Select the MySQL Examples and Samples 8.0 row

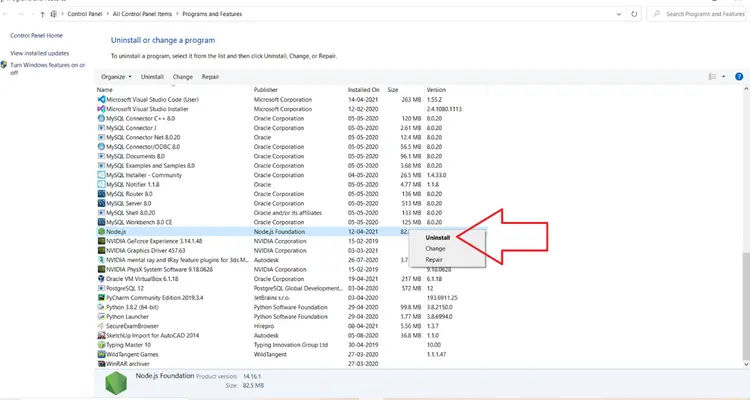[x=292, y=166]
